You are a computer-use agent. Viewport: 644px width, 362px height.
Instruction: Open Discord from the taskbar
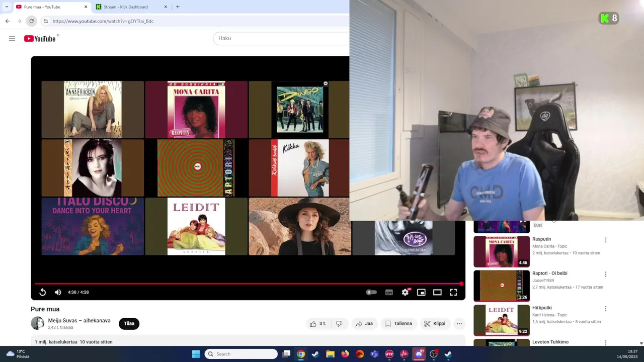(419, 354)
